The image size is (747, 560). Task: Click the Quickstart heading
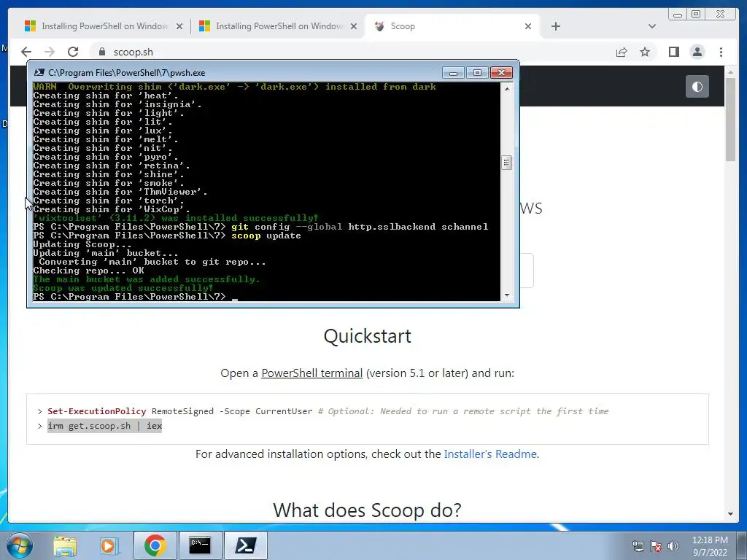coord(368,336)
